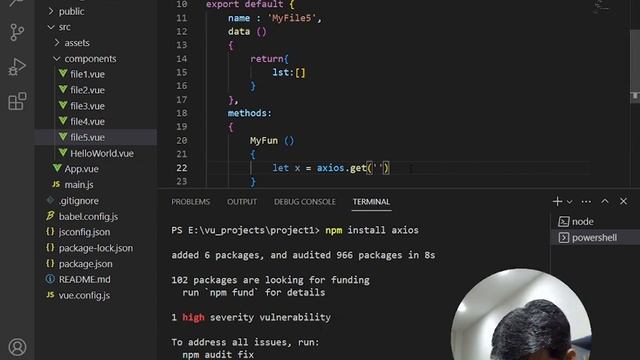Click line number 18 in the gutter
640x360 pixels.
182,113
